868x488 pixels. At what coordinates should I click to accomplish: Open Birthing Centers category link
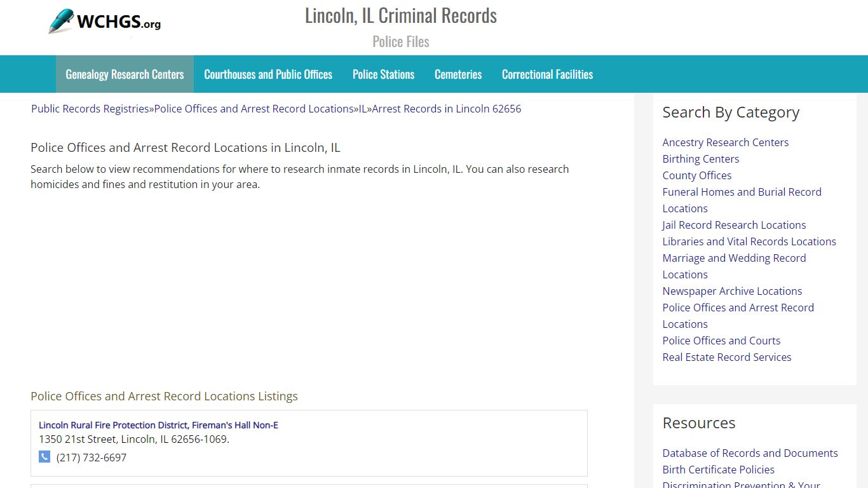coord(700,159)
